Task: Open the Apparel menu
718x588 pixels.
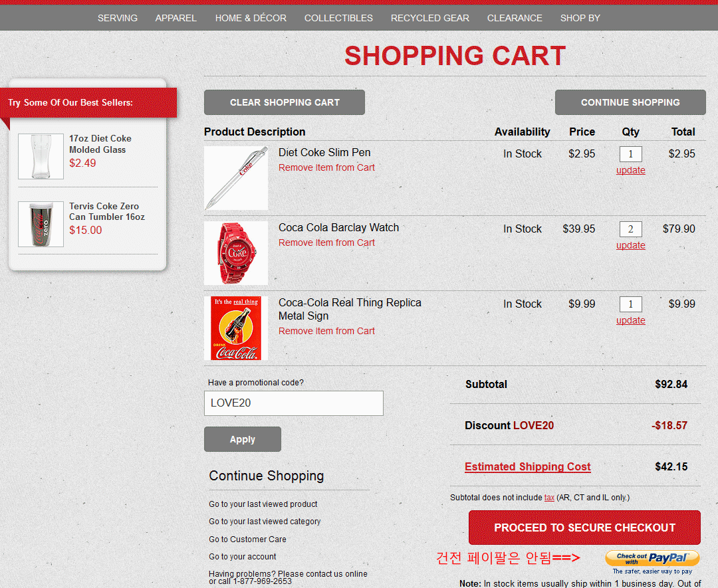Action: [x=176, y=18]
